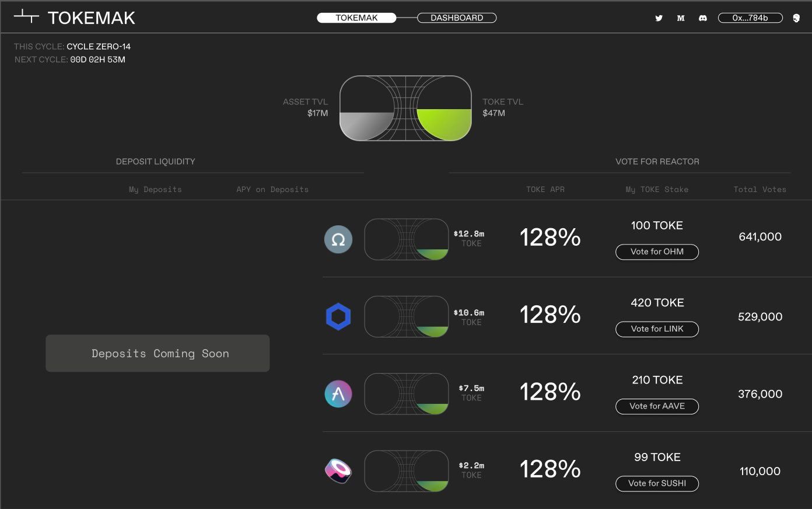Screen dimensions: 812x509
Task: Click the AAVE token icon
Action: [x=338, y=394]
